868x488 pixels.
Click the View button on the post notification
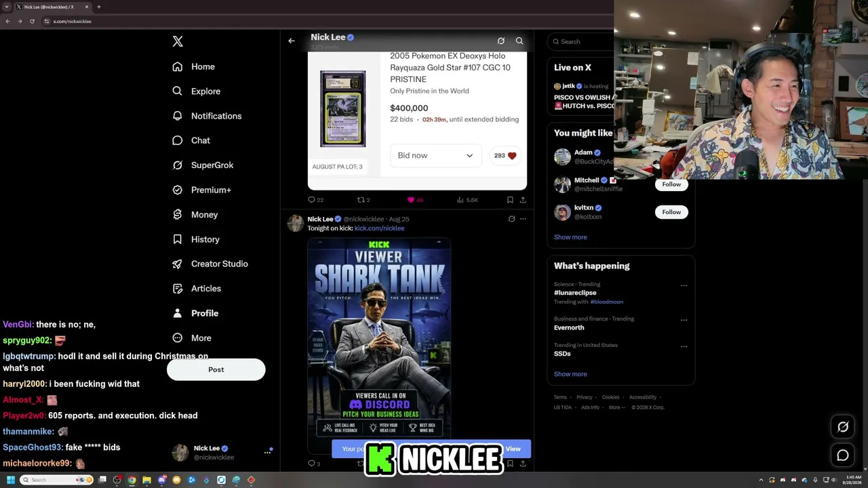point(513,449)
